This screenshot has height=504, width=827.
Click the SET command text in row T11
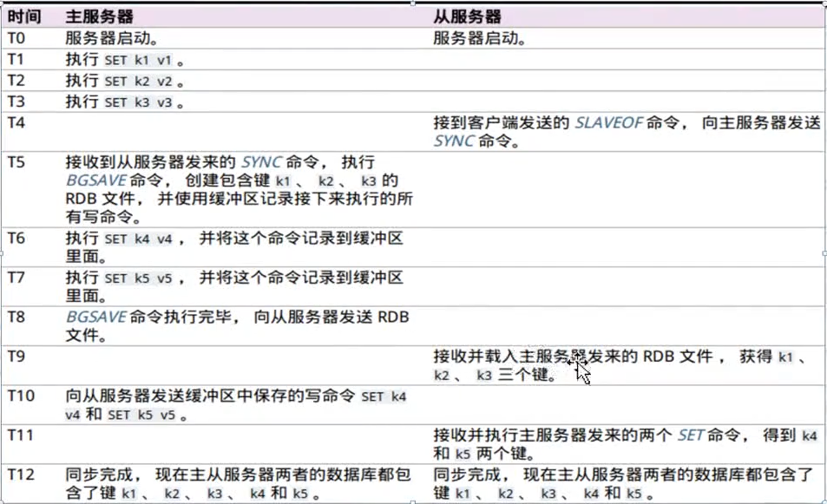[x=691, y=435]
